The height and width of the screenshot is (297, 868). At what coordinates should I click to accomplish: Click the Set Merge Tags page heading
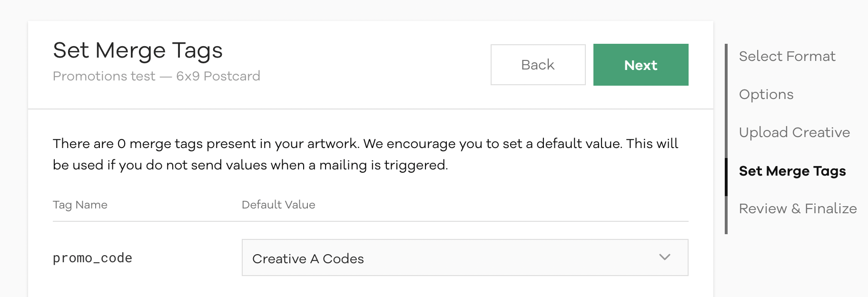[138, 50]
